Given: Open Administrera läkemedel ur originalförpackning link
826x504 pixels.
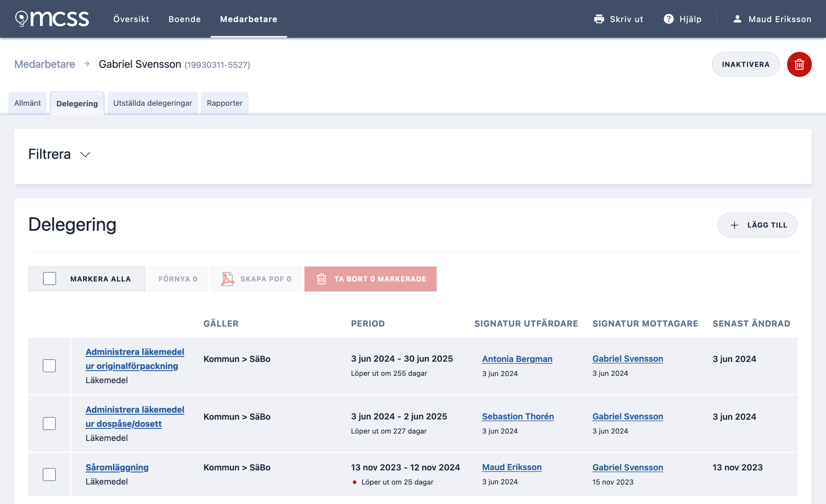Looking at the screenshot, I should tap(135, 359).
